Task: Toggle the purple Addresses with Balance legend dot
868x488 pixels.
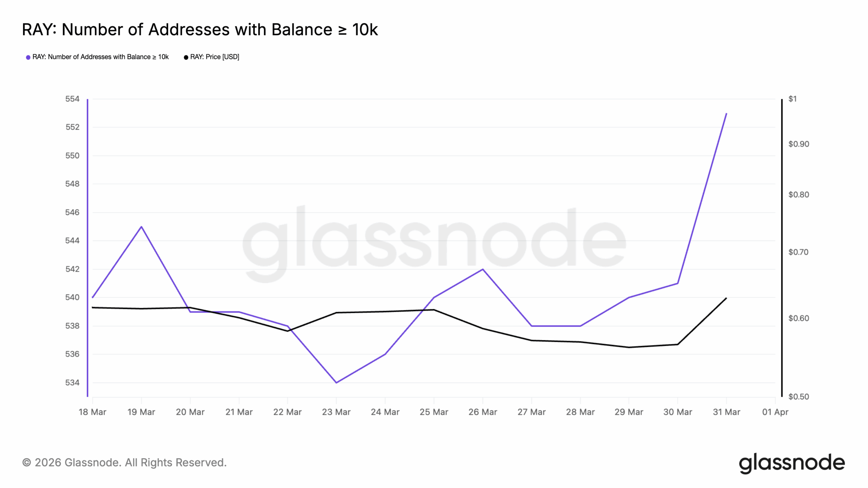Action: click(x=28, y=57)
